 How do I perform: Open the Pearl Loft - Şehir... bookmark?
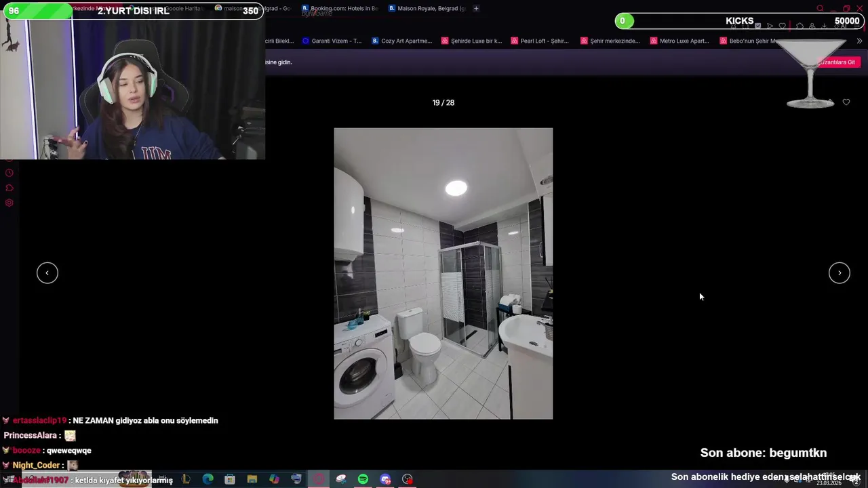pos(540,41)
